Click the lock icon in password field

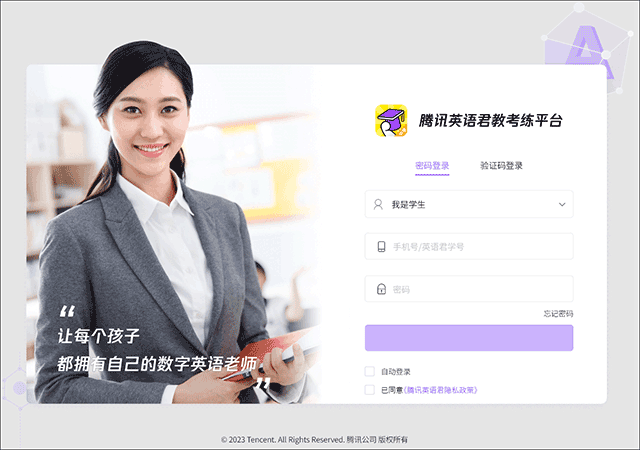pos(381,289)
